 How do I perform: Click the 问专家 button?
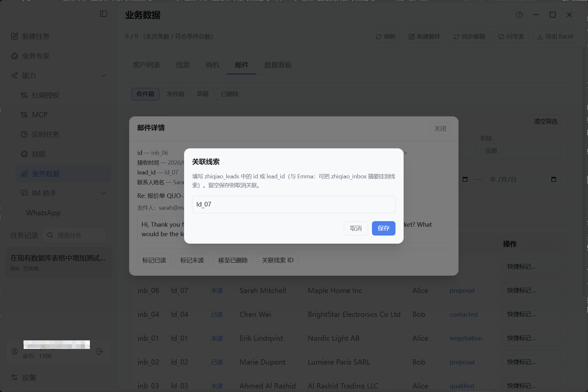pyautogui.click(x=511, y=36)
